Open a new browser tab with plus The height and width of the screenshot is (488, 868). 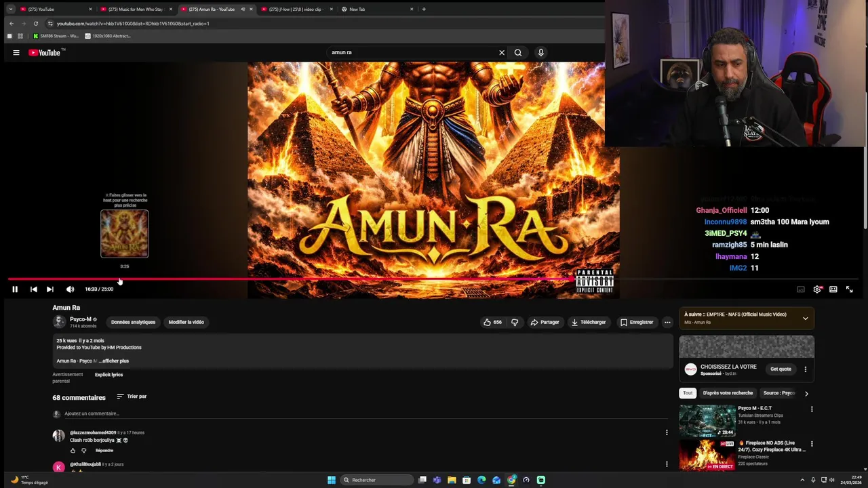424,9
